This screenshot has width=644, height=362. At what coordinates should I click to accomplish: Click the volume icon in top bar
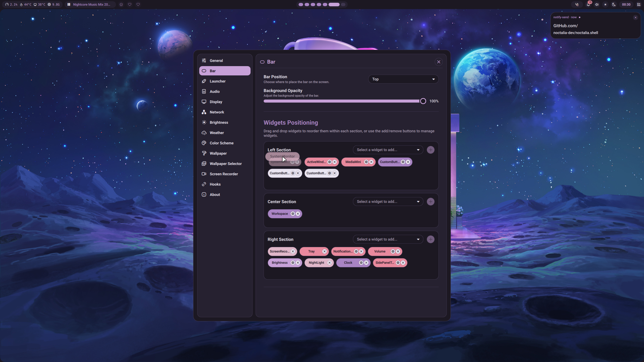[x=597, y=5]
